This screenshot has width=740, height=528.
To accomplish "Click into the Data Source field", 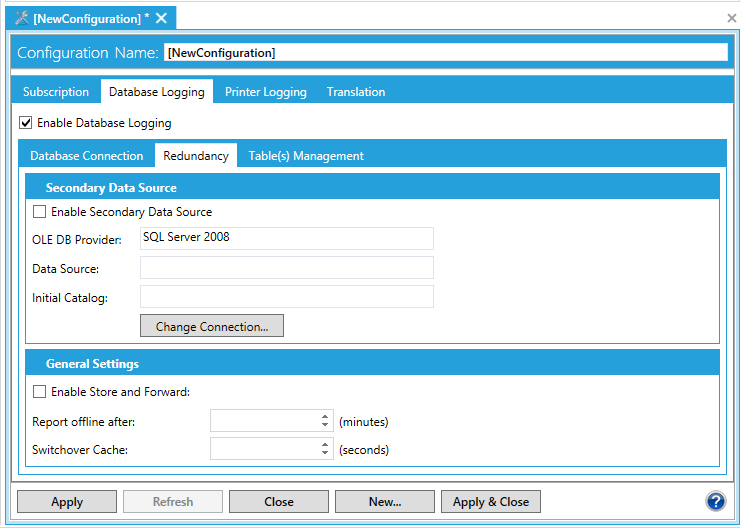I will tap(286, 268).
